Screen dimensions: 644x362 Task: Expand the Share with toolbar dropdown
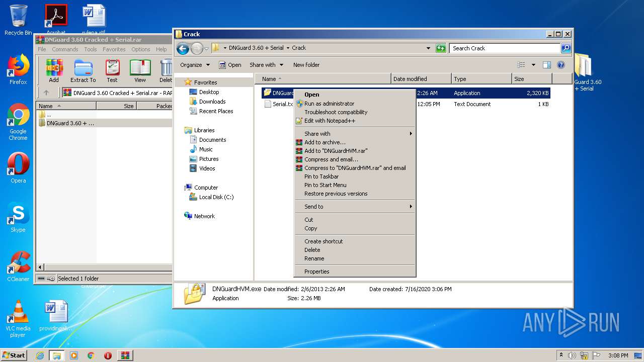point(266,65)
